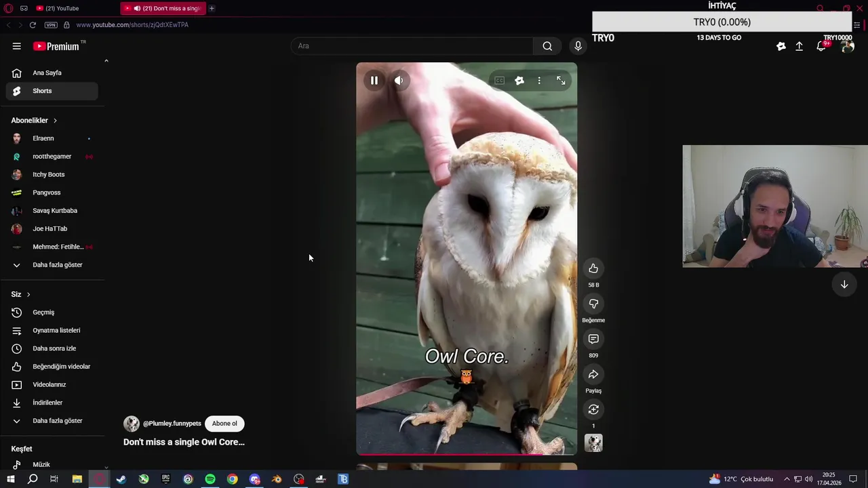Viewport: 868px width, 488px height.
Task: Click the create (star) icon in YouTube header
Action: pos(781,46)
